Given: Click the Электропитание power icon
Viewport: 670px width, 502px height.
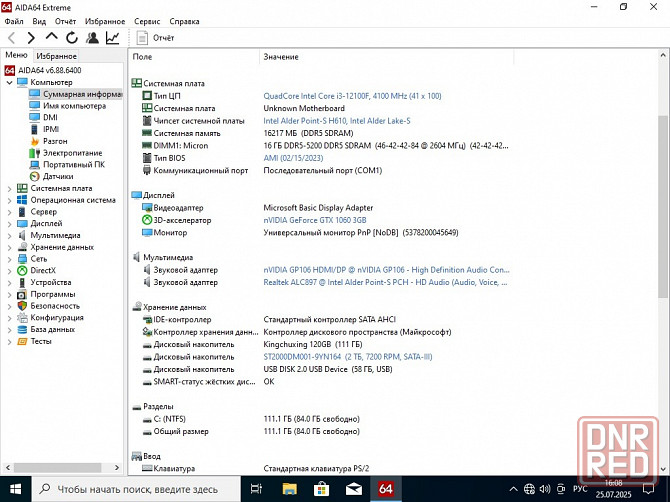Looking at the screenshot, I should coord(35,153).
